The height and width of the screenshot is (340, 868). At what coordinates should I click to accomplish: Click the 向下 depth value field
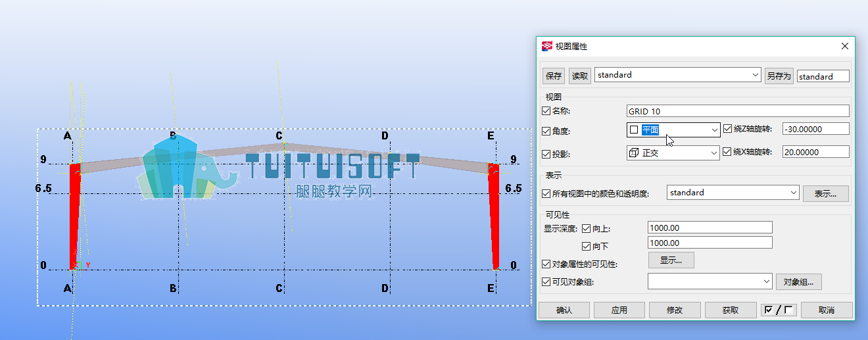pyautogui.click(x=710, y=243)
